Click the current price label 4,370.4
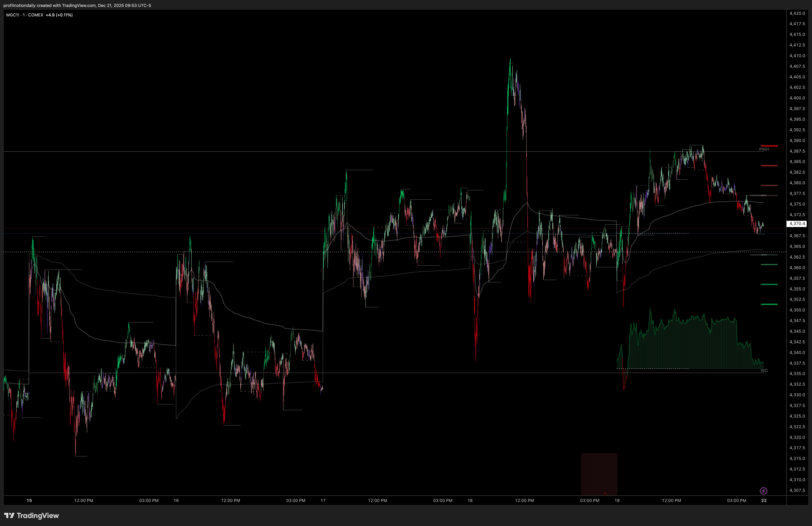The height and width of the screenshot is (526, 812). click(797, 224)
